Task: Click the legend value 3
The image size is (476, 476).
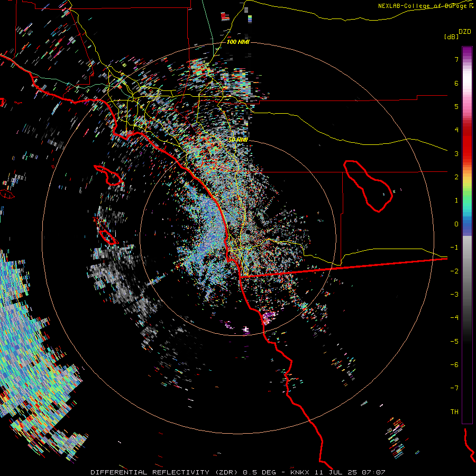Action: coord(456,153)
